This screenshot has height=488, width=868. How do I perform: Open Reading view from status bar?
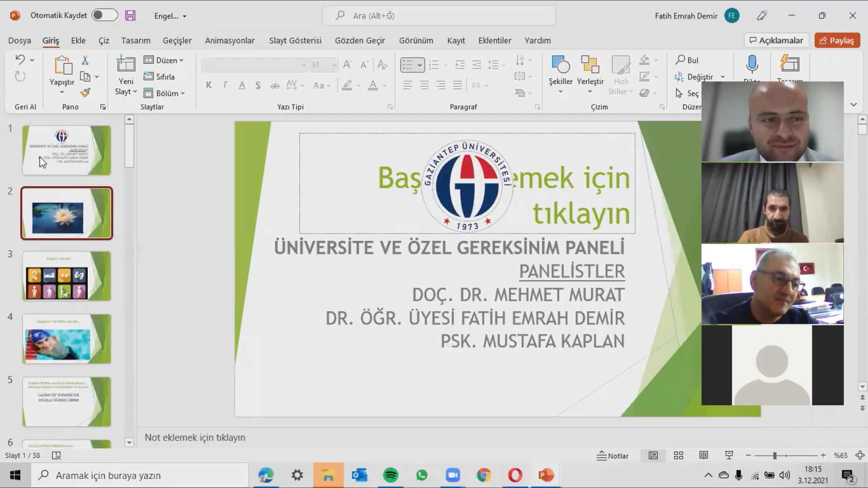[x=704, y=455]
